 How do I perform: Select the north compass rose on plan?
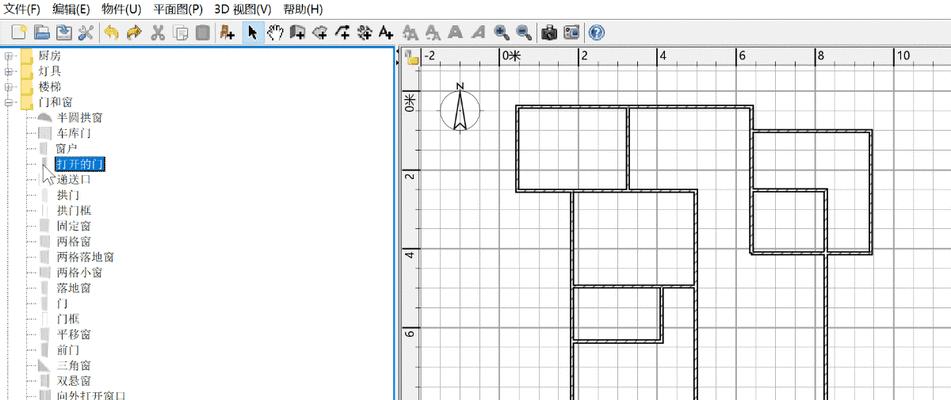[460, 107]
